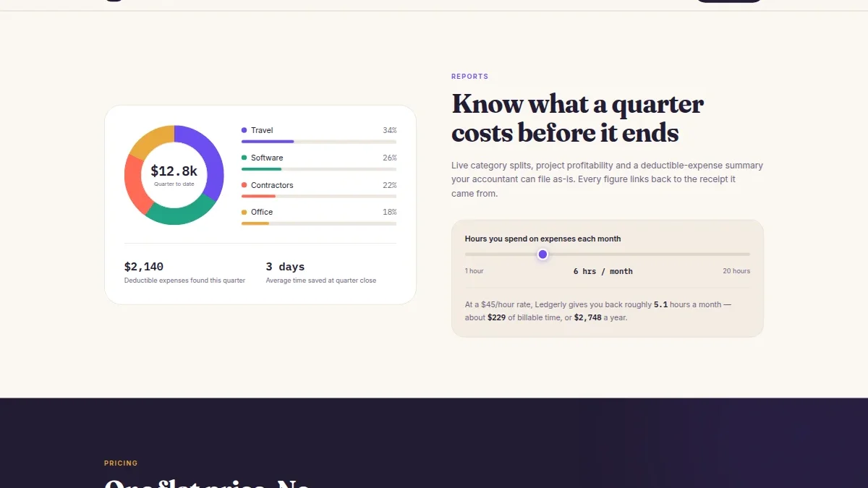Click the REPORTS section label
The height and width of the screenshot is (488, 868).
click(470, 77)
